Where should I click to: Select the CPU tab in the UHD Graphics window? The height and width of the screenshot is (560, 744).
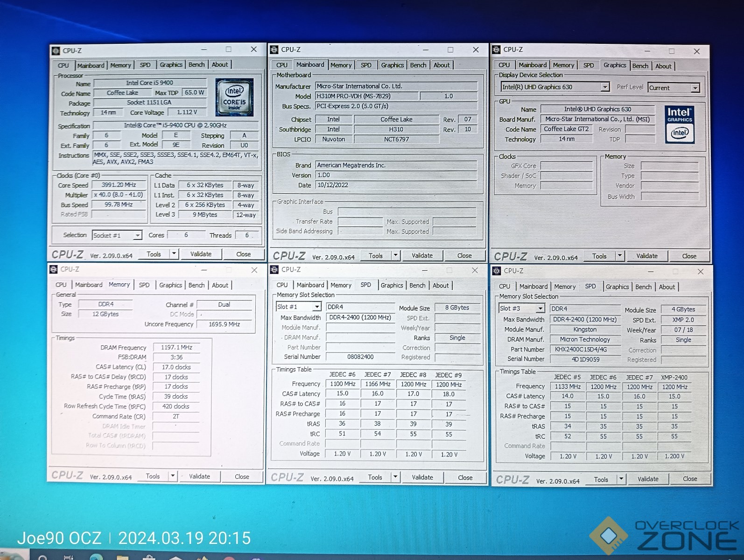(504, 65)
